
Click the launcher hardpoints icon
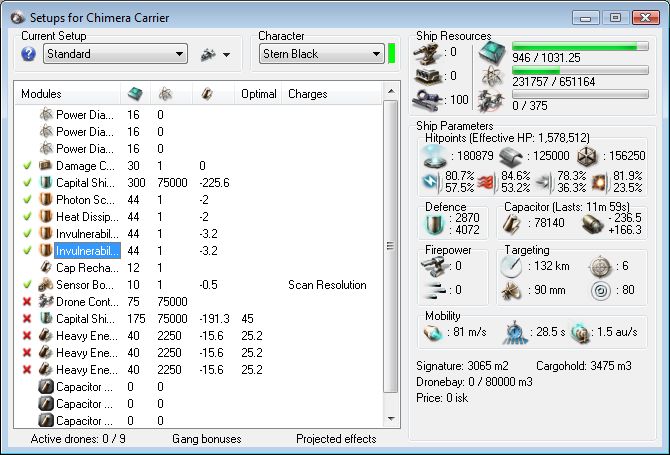click(428, 77)
